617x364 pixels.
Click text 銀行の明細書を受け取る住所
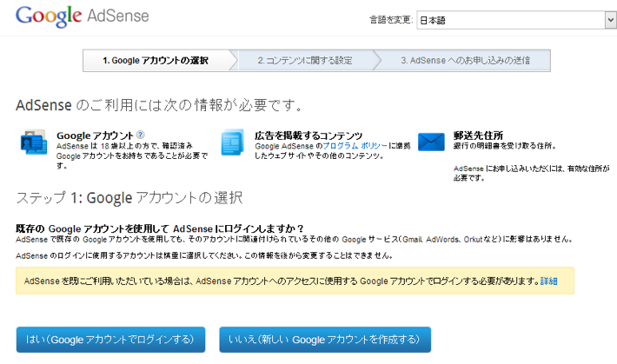(504, 146)
